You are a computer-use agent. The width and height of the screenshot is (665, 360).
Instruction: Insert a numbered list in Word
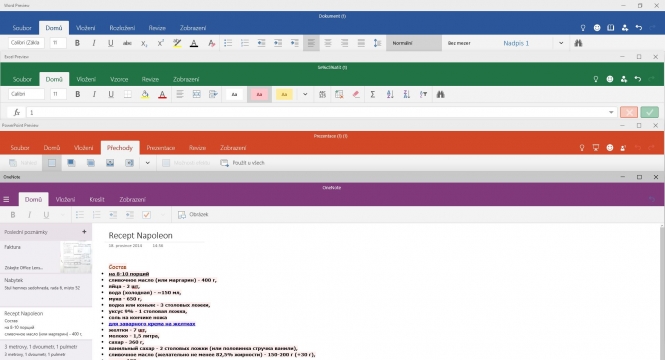tap(245, 43)
